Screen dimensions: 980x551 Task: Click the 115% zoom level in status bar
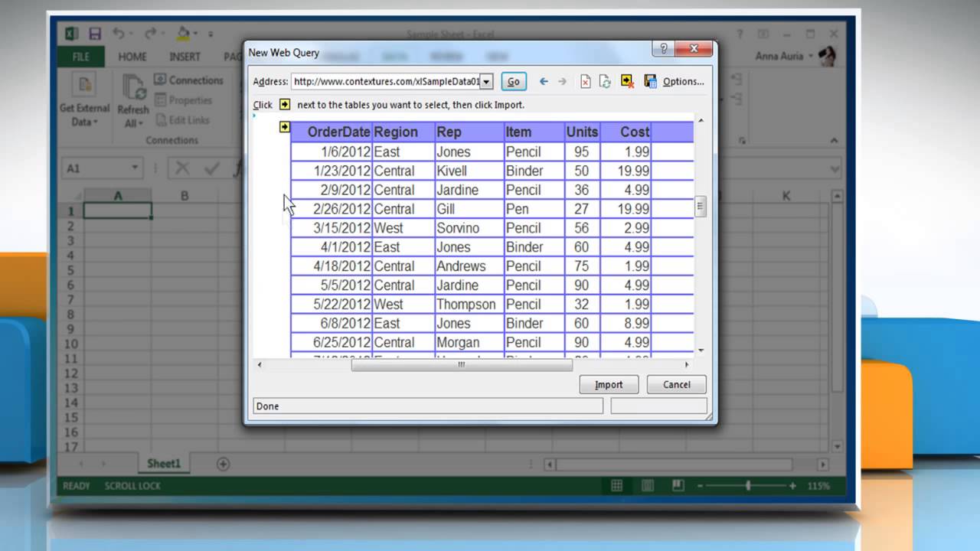818,486
